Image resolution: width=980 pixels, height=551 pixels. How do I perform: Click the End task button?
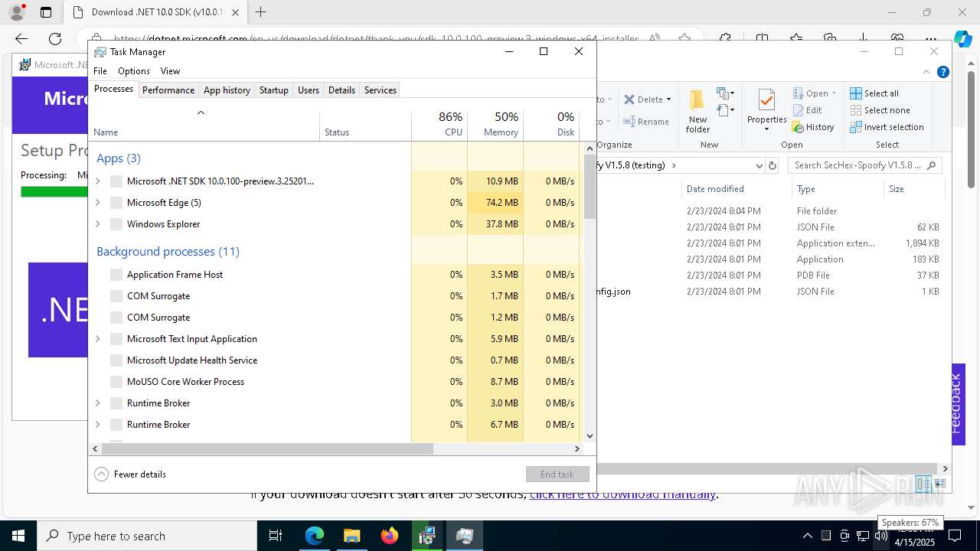557,474
